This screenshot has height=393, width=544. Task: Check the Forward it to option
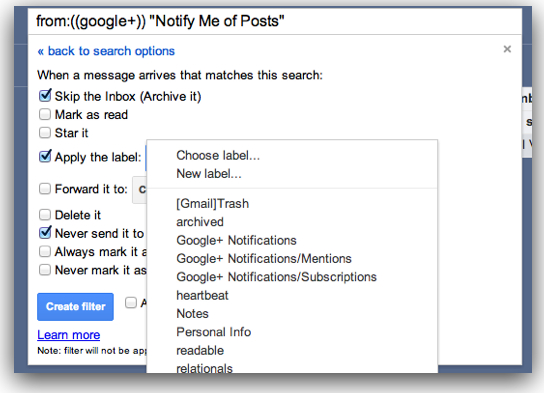point(45,189)
